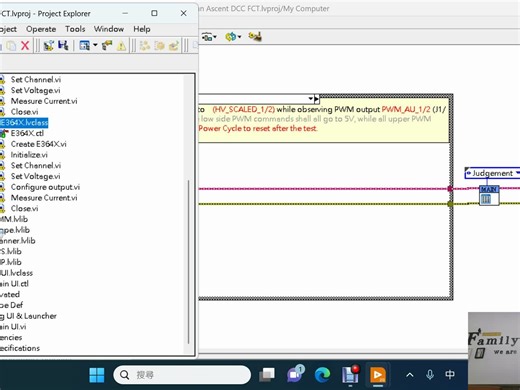Click the microphone tray icon
This screenshot has height=390, width=520.
click(430, 375)
